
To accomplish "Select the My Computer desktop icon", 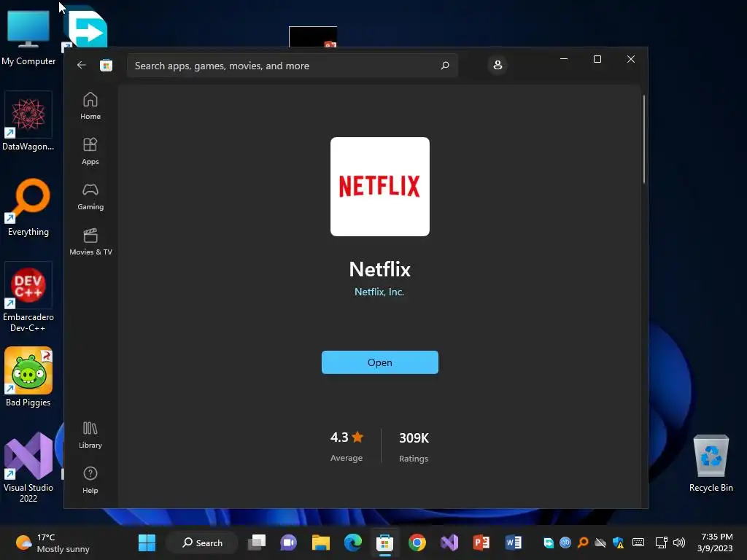I will tap(28, 38).
